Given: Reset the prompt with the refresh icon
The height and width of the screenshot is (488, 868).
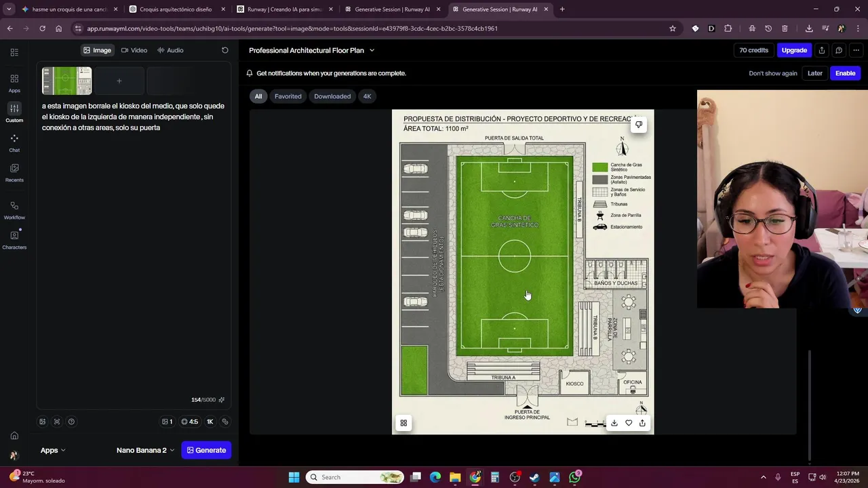Looking at the screenshot, I should [225, 50].
